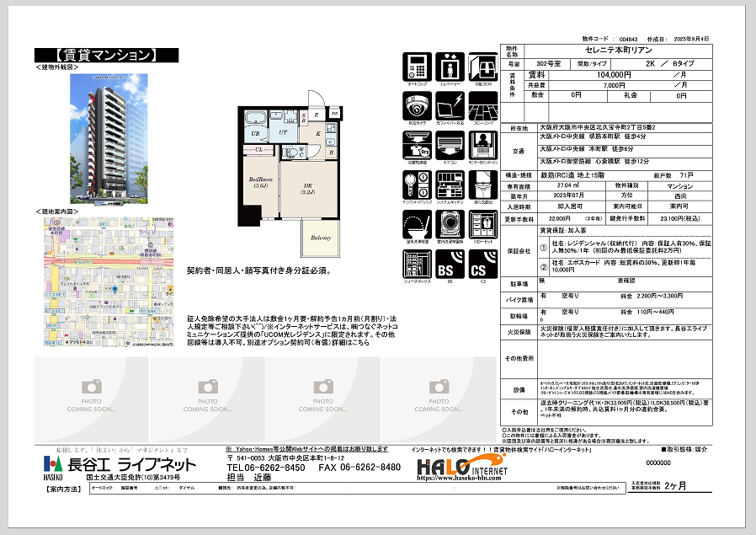Viewport: 756px width, 535px height.
Task: Click the auto-lock keypad icon
Action: click(x=417, y=66)
